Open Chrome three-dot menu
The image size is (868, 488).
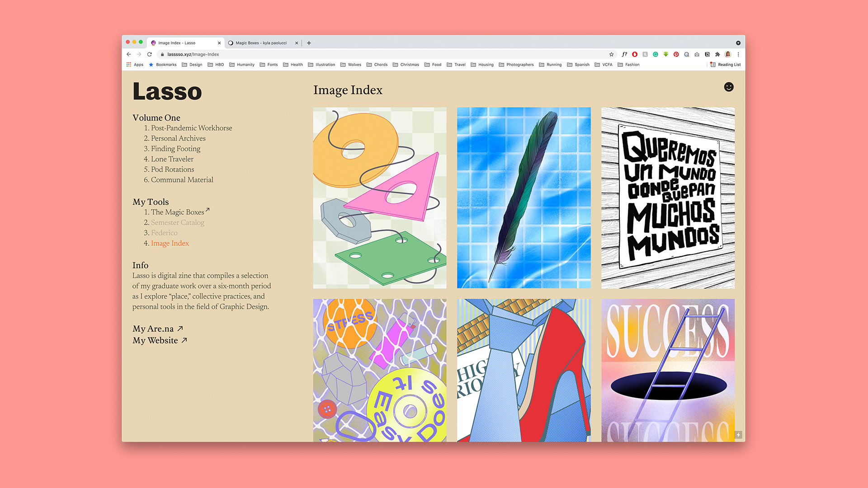tap(738, 54)
